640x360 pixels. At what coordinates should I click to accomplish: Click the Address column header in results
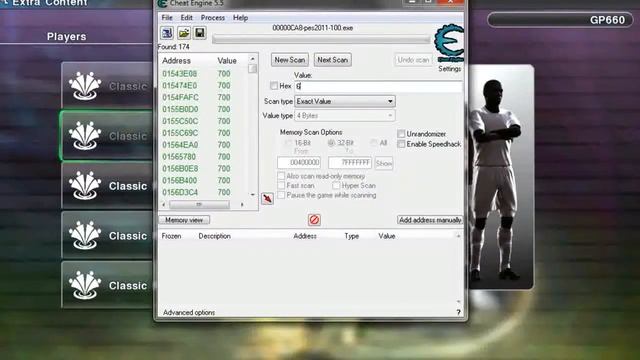pyautogui.click(x=176, y=60)
